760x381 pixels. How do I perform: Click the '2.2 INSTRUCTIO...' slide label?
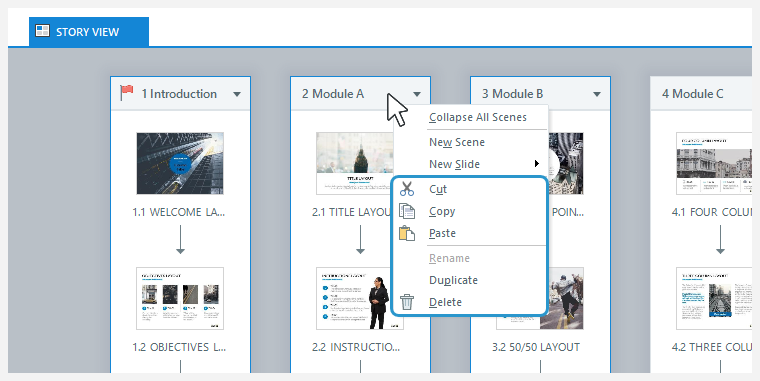pos(356,347)
